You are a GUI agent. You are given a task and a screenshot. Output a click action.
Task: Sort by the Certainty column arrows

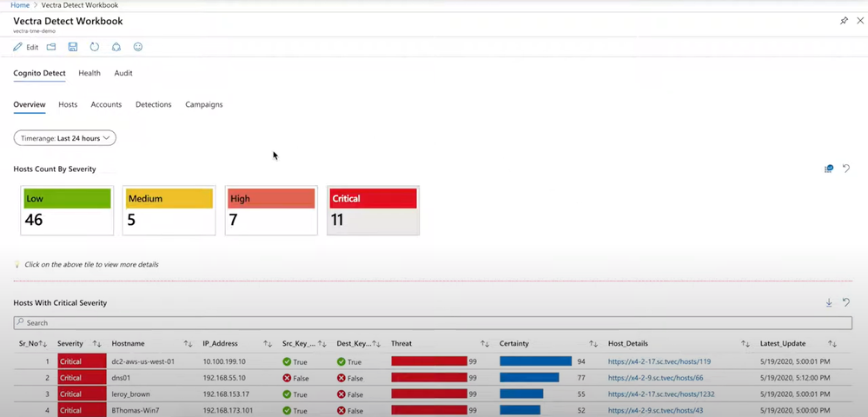pos(593,344)
